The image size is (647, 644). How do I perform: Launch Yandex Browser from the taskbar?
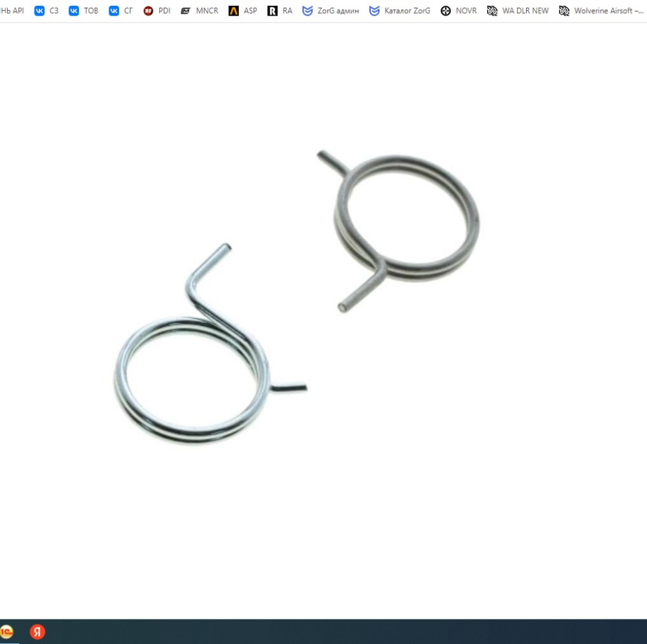click(x=38, y=632)
